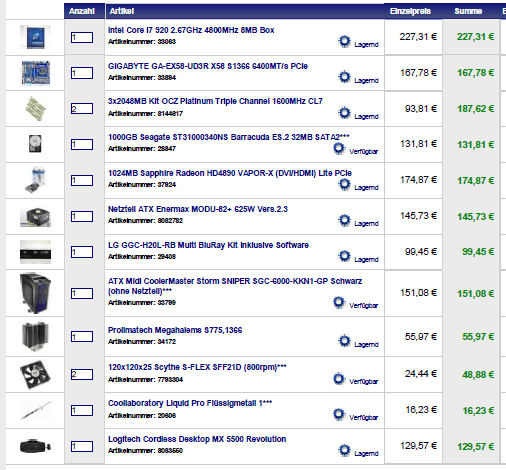
Task: Click quantity field for Scythe S-FLEX fan
Action: 82,374
